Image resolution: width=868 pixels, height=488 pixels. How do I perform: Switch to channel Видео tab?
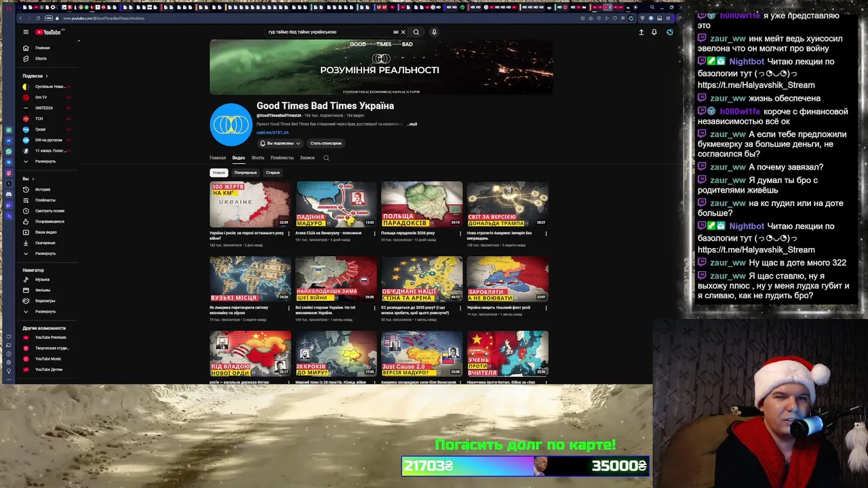(239, 158)
